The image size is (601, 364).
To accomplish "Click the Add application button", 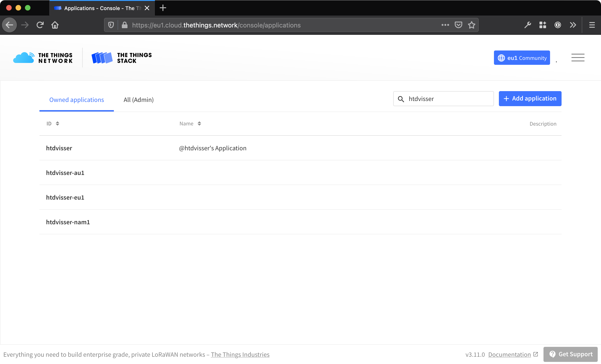I will 530,99.
